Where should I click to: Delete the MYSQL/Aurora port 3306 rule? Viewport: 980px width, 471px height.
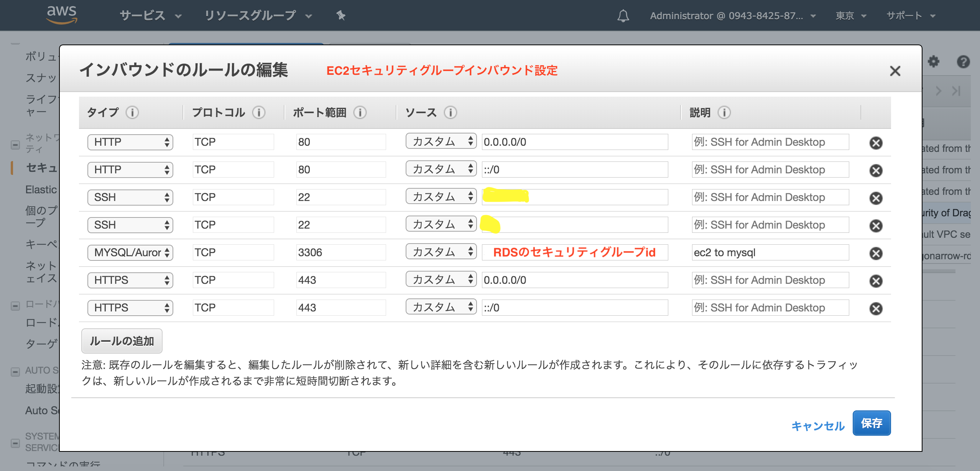(876, 253)
